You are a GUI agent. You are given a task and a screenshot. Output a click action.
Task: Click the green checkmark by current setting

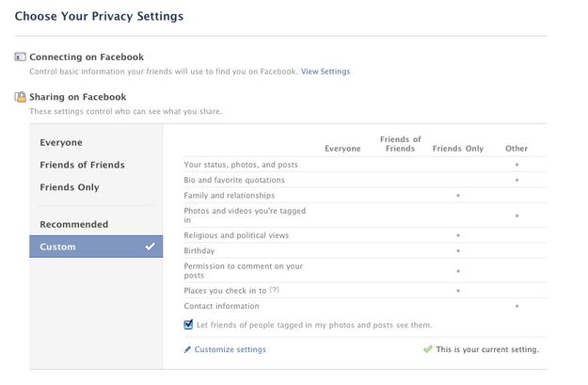pos(427,349)
